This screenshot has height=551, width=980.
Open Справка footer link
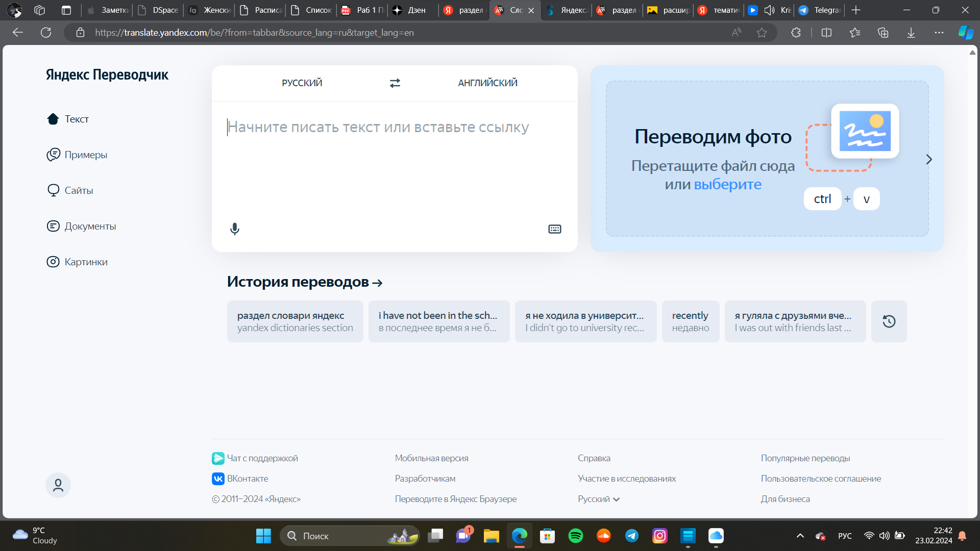click(x=594, y=458)
